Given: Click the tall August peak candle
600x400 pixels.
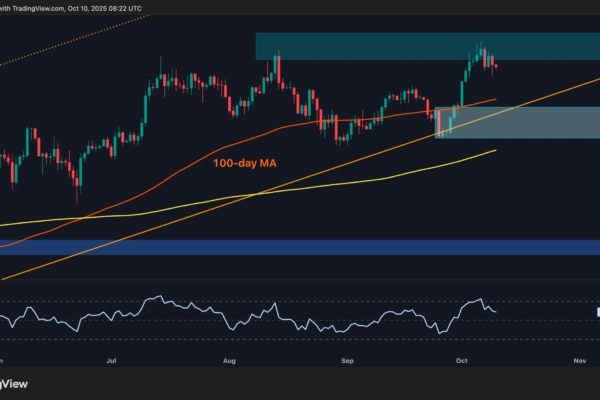Looking at the screenshot, I should coord(277,68).
